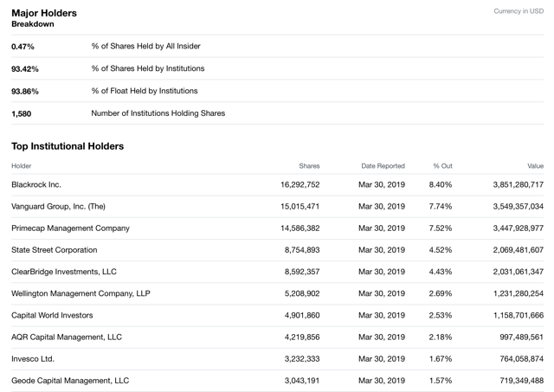Select the 1,580 institutions count
The height and width of the screenshot is (392, 554).
[21, 113]
